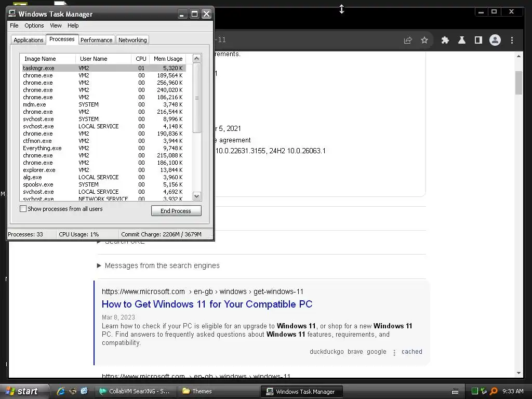Viewport: 532px width, 399px height.
Task: Switch to CollabVM SearXNG taskbar button
Action: 135,391
